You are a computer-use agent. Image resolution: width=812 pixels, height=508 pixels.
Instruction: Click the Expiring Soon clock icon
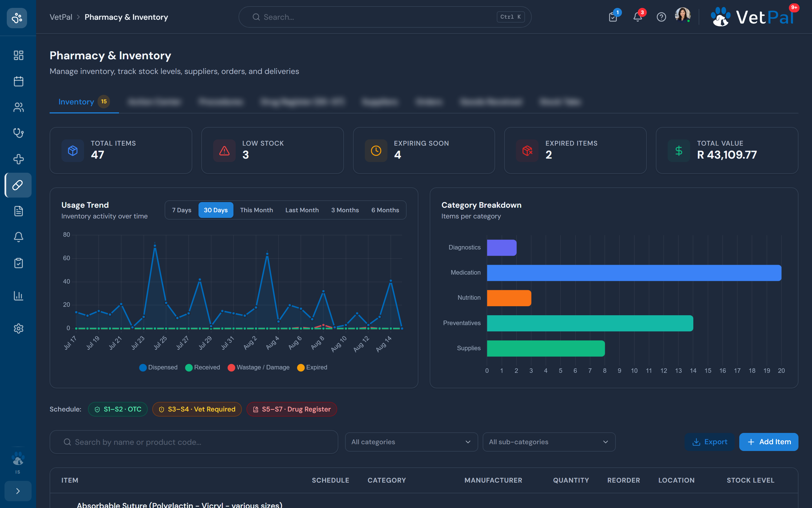376,150
